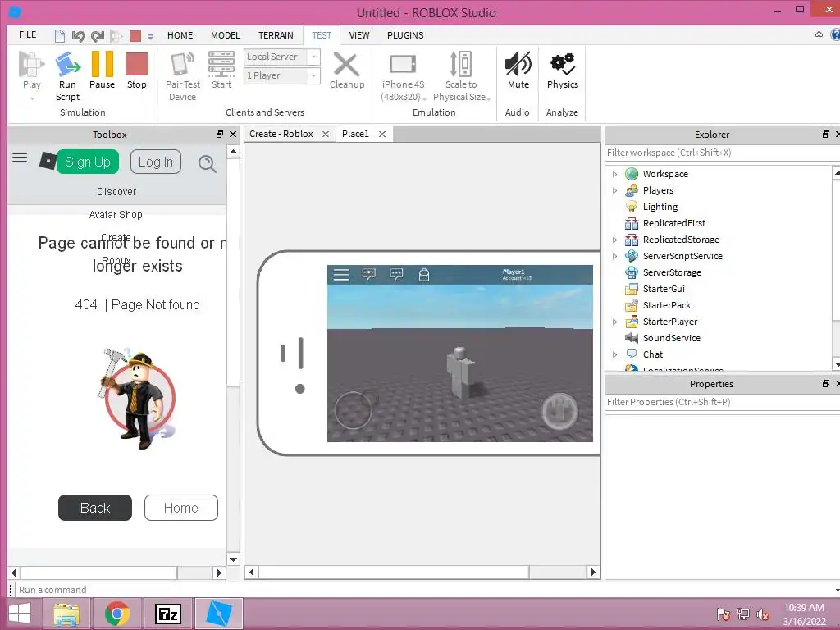Viewport: 840px width, 630px height.
Task: Close the Create - Roblox tab
Action: pyautogui.click(x=325, y=134)
